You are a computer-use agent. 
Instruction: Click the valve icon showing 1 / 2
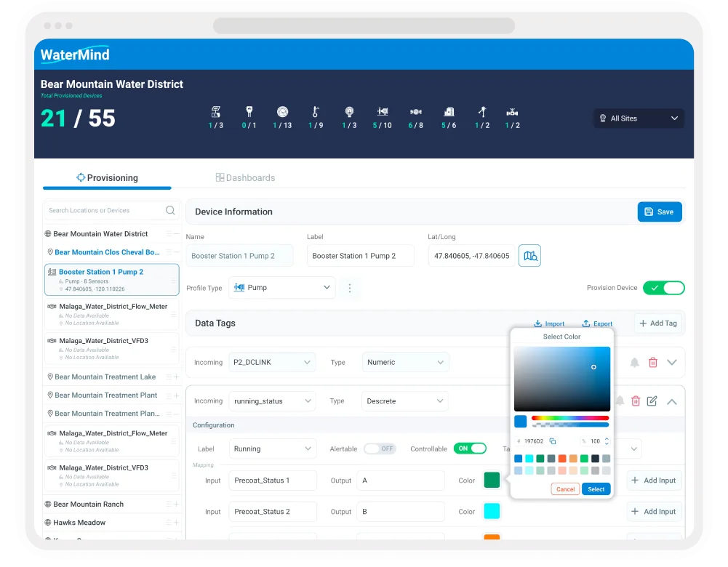click(512, 112)
